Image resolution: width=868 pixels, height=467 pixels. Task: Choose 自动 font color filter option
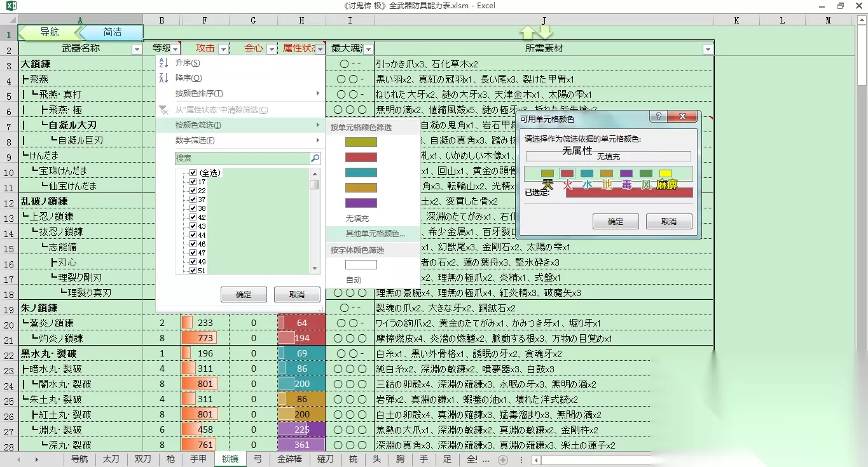pyautogui.click(x=373, y=280)
